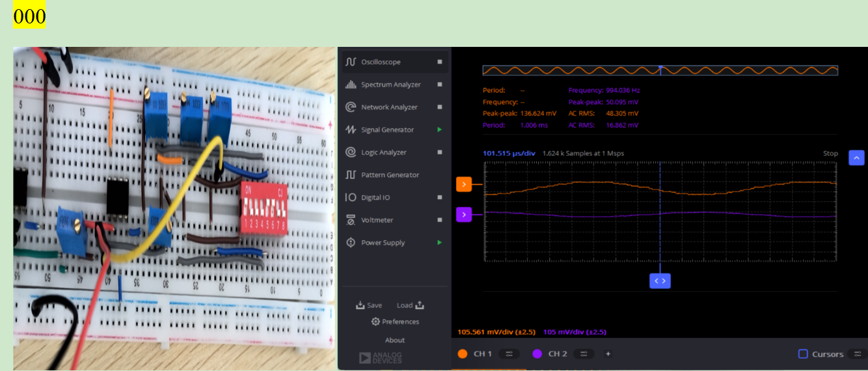Click the green Signal Generator play button

(440, 130)
